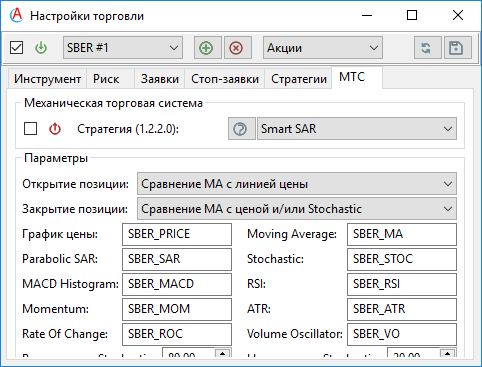Click the Parabolic SAR label
The width and height of the screenshot is (482, 367).
click(x=60, y=259)
